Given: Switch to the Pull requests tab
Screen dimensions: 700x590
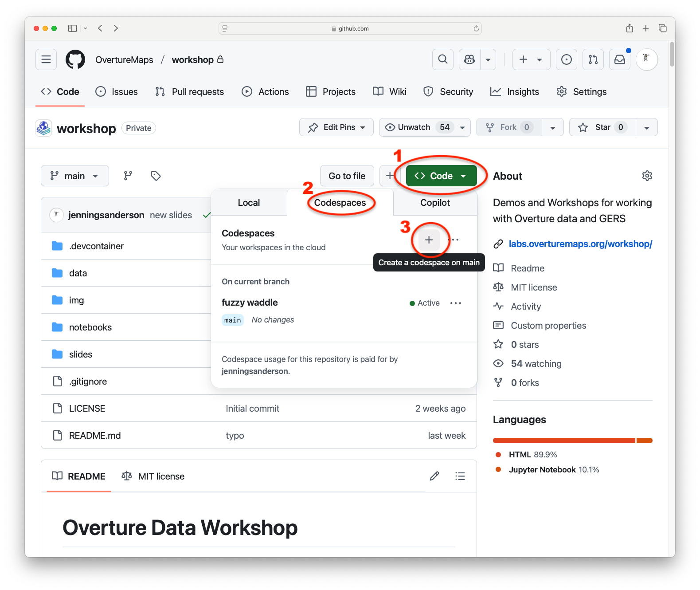Looking at the screenshot, I should pos(189,92).
